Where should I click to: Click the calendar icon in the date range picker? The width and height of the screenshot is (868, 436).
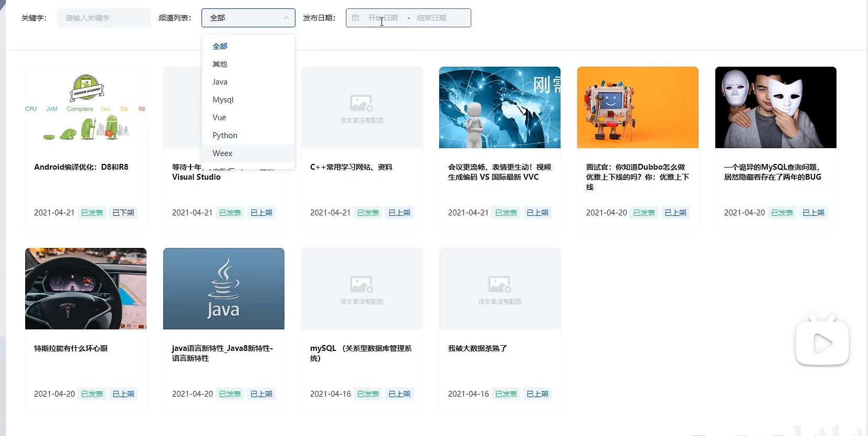click(x=355, y=18)
